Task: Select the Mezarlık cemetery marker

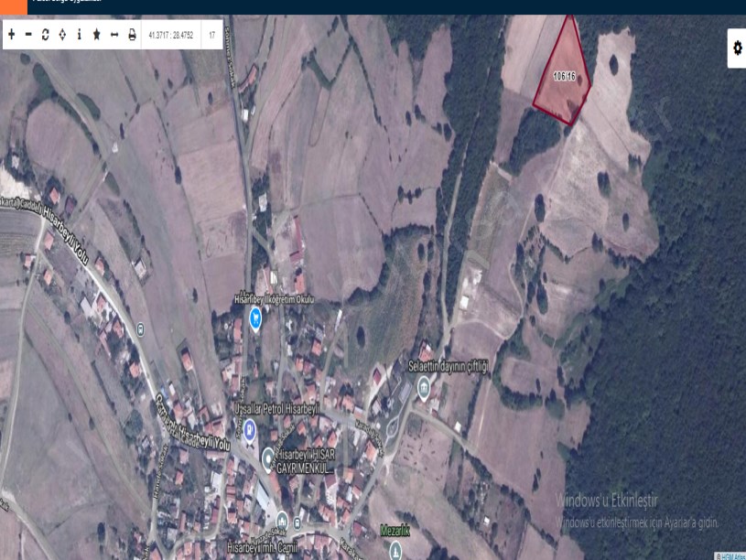Action: click(x=395, y=549)
